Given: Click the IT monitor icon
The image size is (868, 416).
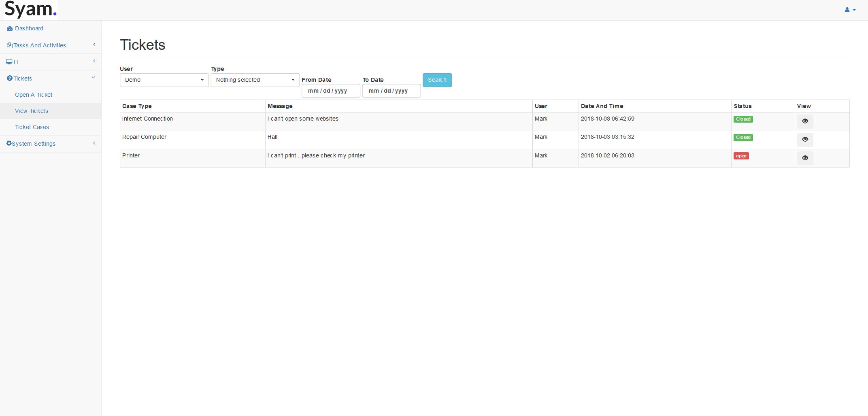Looking at the screenshot, I should (9, 62).
